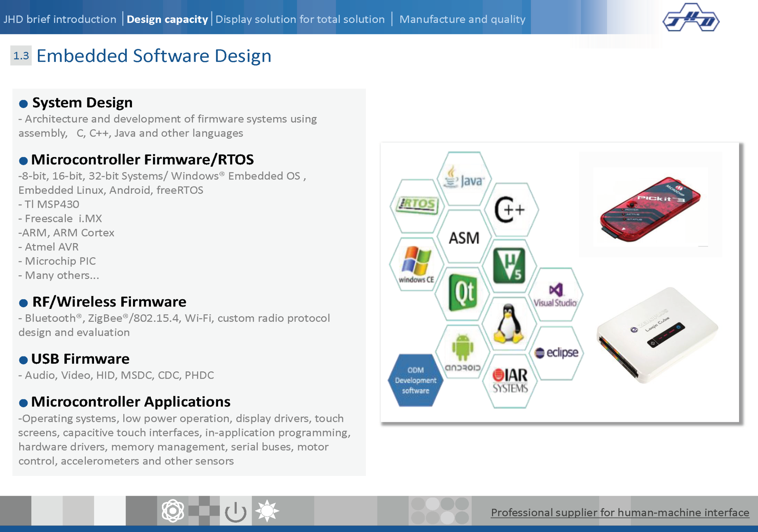The width and height of the screenshot is (758, 532).
Task: Click the Android robot logo
Action: [x=462, y=352]
